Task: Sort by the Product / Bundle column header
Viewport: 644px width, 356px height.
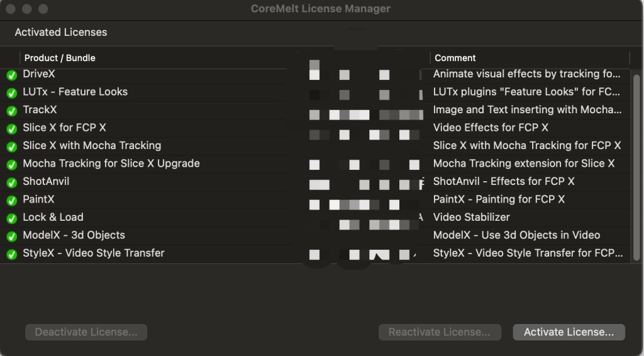Action: point(60,58)
